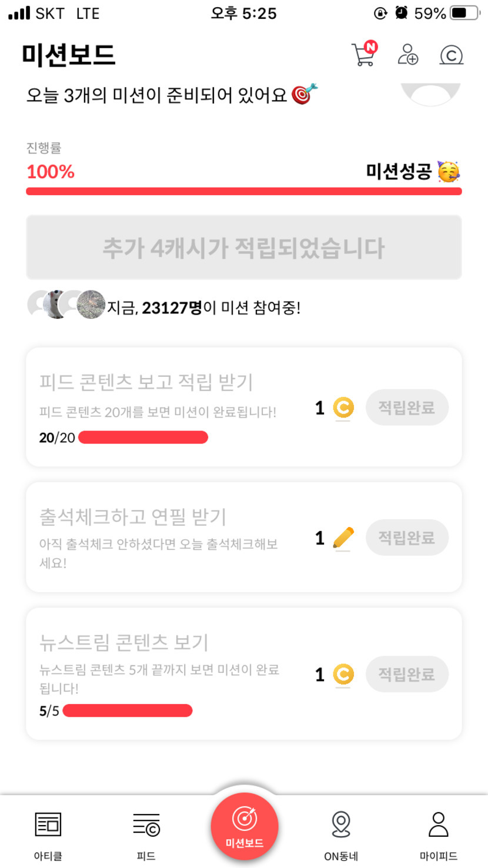Click the pencil reward icon

coord(343,538)
